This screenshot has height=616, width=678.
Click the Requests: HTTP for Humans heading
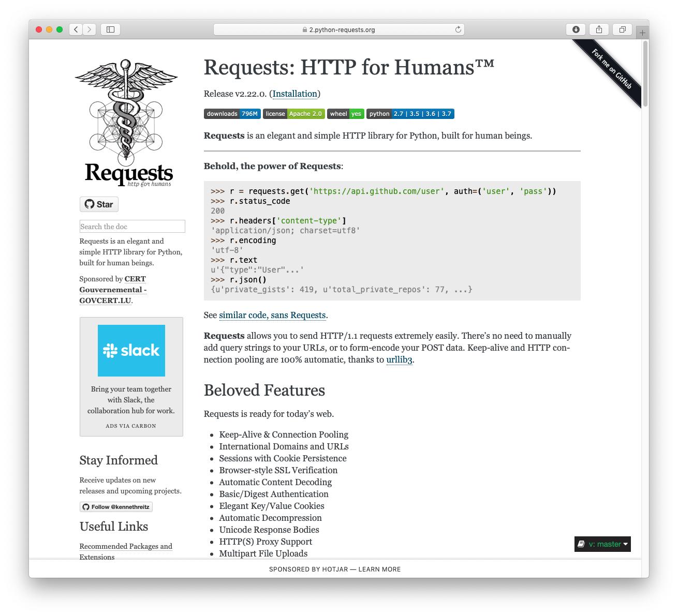(x=349, y=67)
